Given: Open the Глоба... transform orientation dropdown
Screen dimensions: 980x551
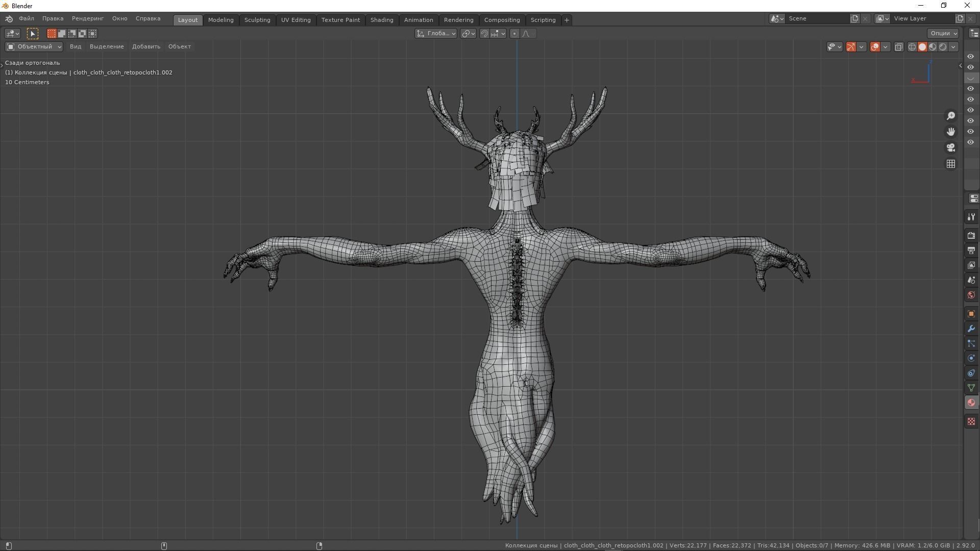Looking at the screenshot, I should [x=436, y=34].
